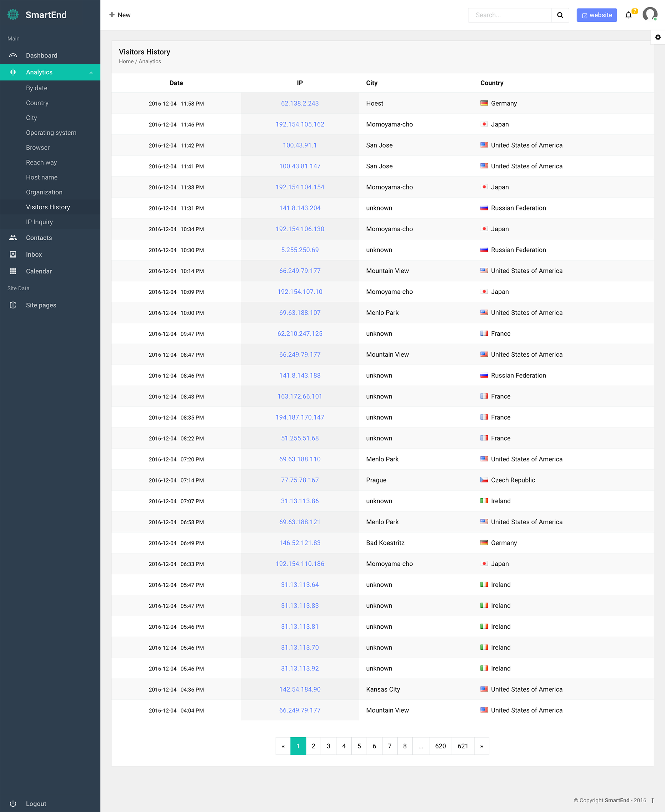Click the Dashboard gauge icon

click(13, 56)
